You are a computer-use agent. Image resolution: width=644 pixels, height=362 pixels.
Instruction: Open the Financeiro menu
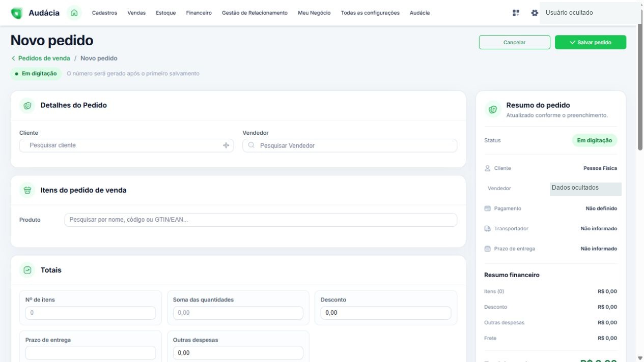(199, 13)
